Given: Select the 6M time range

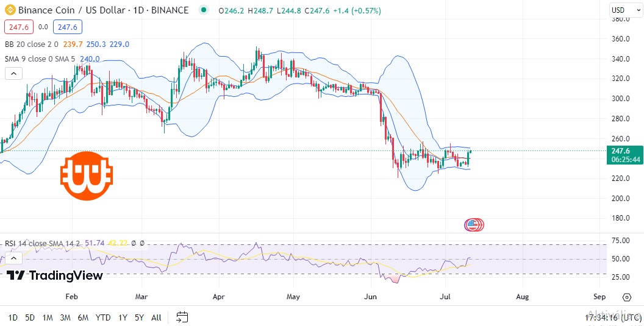Looking at the screenshot, I should click(x=83, y=317).
